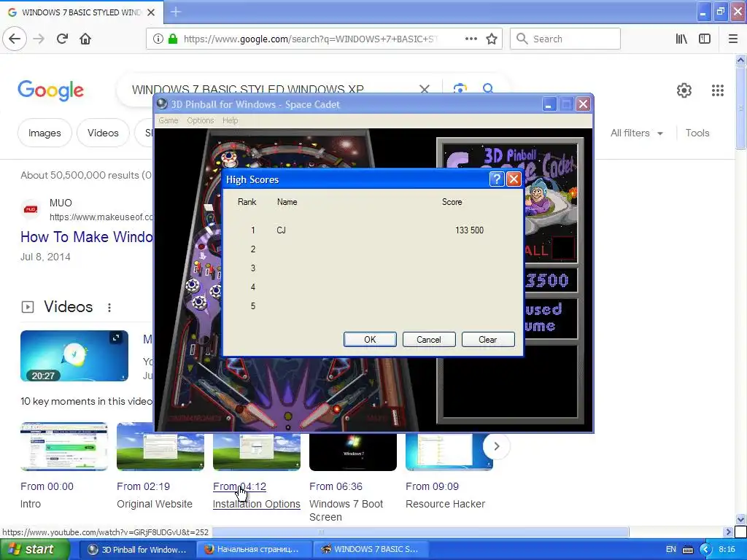Screen dimensions: 747x560
Task: Click OK in the High Scores dialog
Action: [x=370, y=340]
